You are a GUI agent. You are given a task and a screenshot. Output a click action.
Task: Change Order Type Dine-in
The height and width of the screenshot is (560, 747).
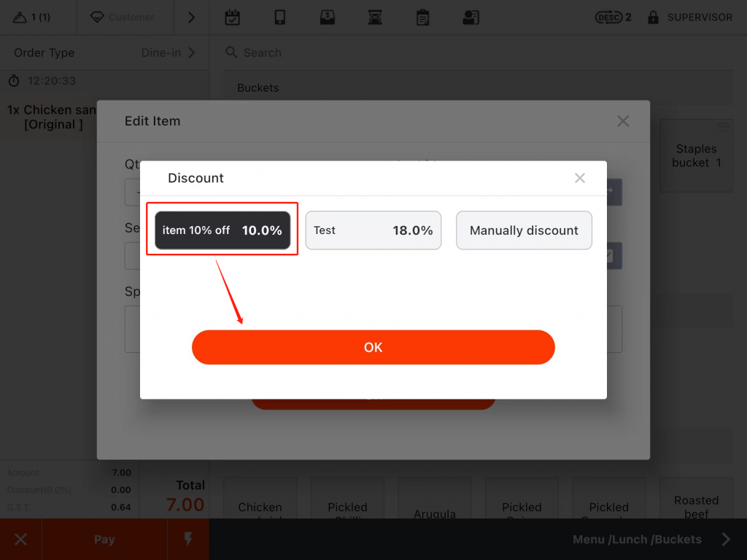[104, 52]
